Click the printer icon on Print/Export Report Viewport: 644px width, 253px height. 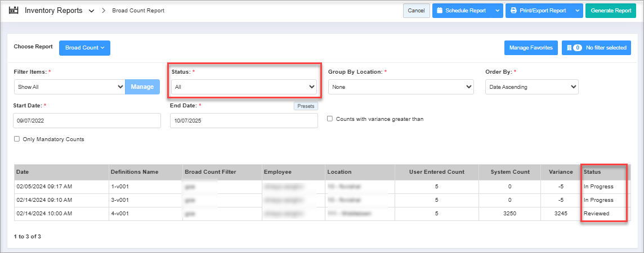click(513, 11)
